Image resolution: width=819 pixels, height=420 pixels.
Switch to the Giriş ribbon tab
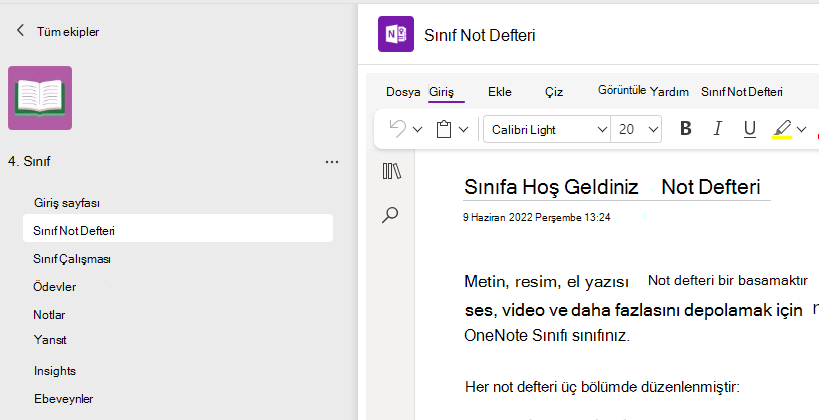coord(441,92)
